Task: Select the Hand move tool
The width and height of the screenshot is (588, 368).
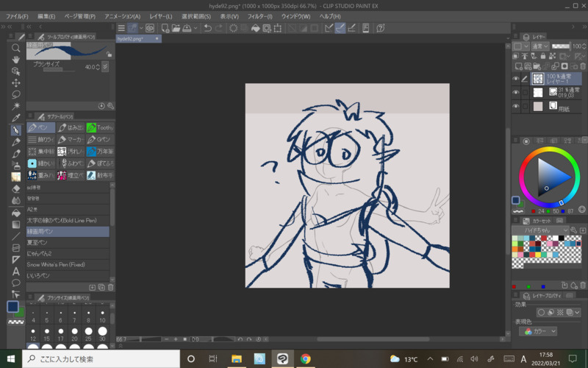Action: [15, 60]
